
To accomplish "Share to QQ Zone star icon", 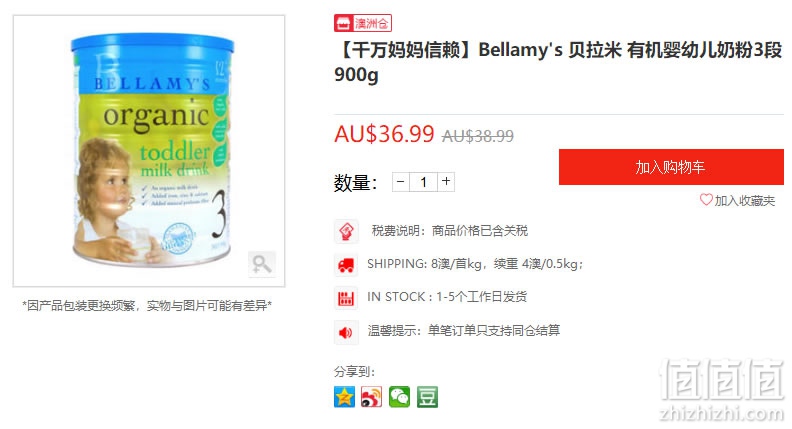I will tap(344, 397).
